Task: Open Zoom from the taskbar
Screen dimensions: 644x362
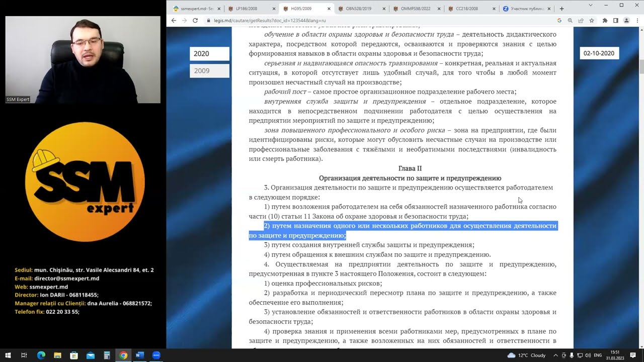Action: [156, 355]
